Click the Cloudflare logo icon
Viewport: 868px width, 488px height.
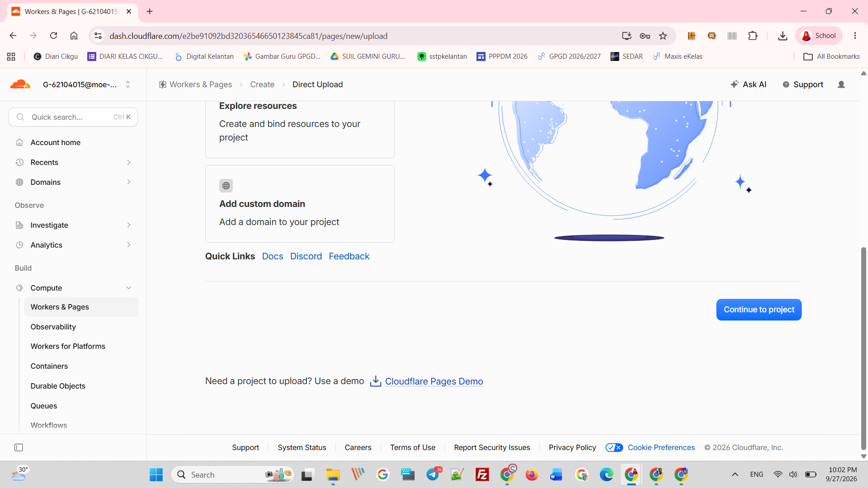20,84
